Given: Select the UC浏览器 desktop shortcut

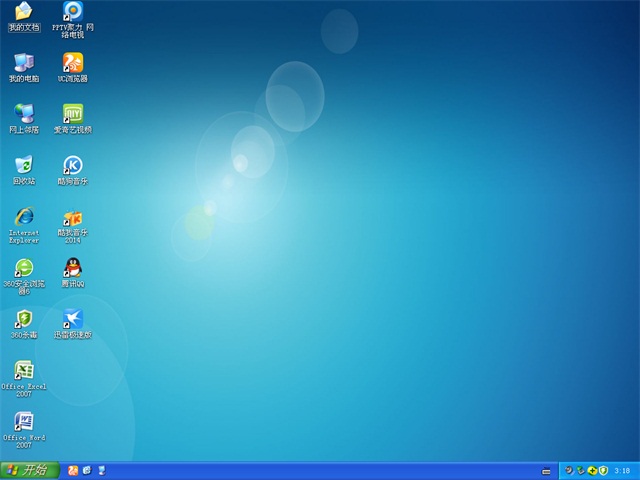Looking at the screenshot, I should 72,63.
